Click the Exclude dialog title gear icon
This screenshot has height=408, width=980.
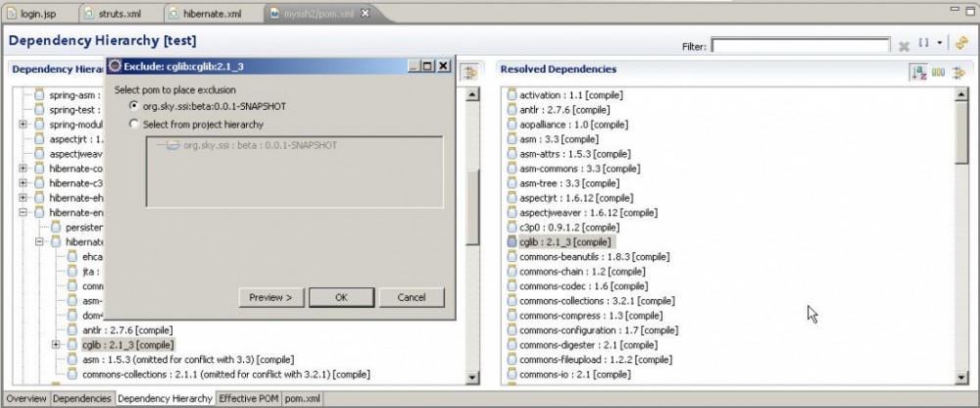pos(115,66)
